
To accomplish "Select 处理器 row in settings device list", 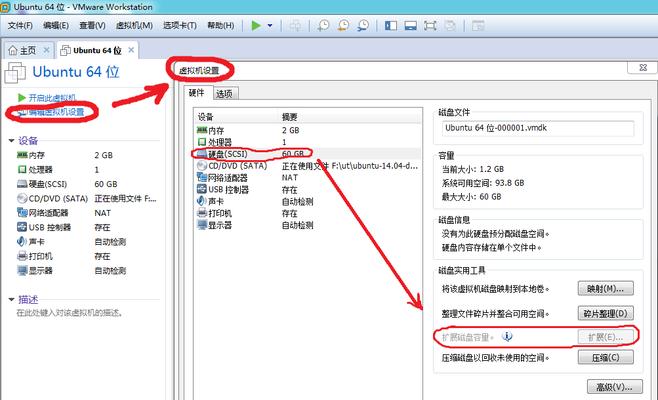I will click(x=308, y=142).
